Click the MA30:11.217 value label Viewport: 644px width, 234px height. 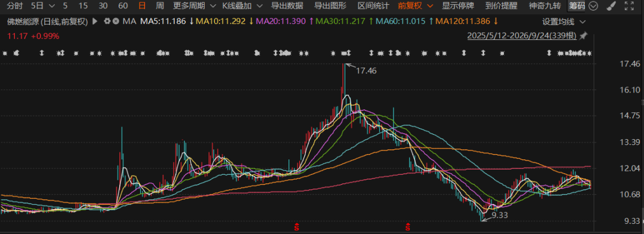pos(341,21)
